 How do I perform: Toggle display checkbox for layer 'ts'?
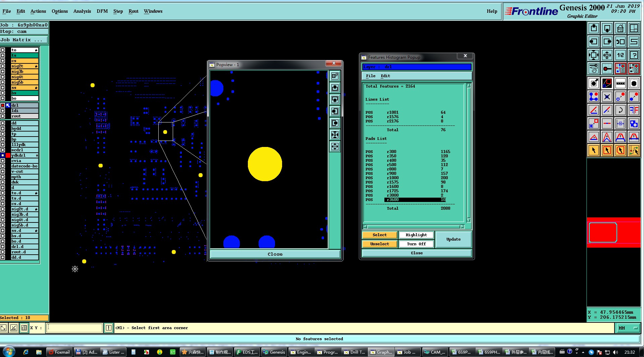(3, 55)
